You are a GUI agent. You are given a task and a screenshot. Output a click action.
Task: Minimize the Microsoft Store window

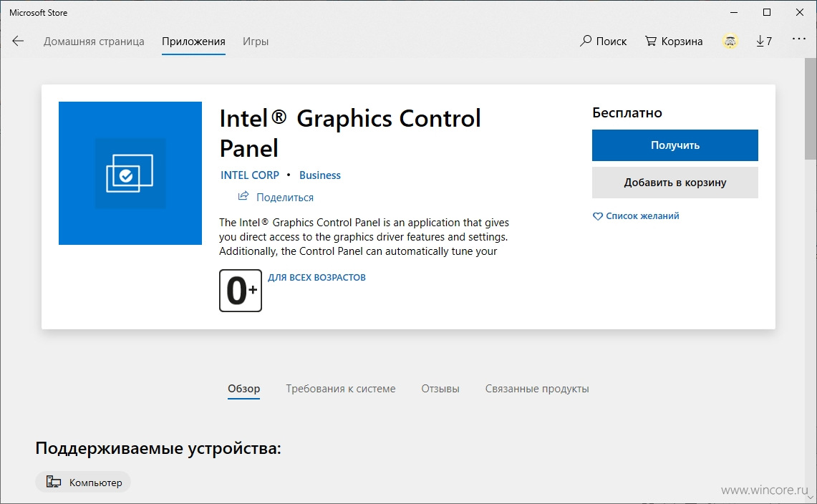tap(734, 12)
